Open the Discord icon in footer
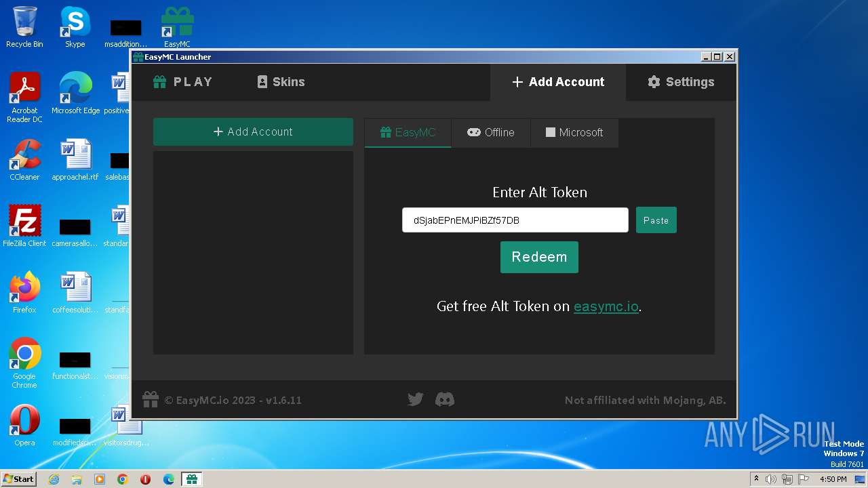This screenshot has height=488, width=868. pos(445,399)
